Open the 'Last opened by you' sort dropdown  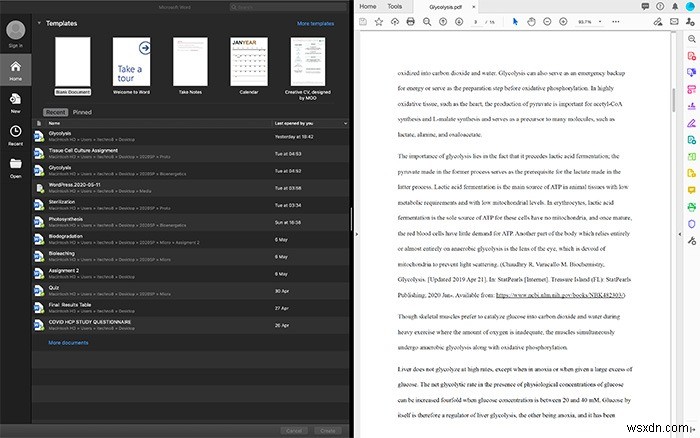pyautogui.click(x=345, y=123)
